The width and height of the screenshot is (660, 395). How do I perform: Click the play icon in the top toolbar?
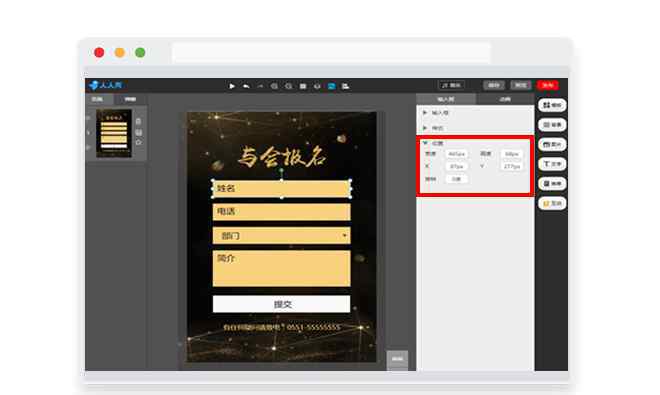coord(232,86)
